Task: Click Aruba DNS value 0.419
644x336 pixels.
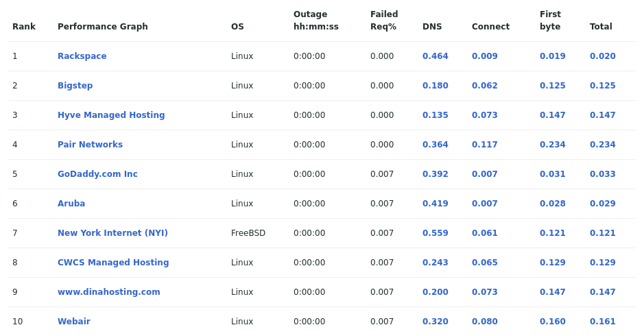Action: (x=436, y=204)
